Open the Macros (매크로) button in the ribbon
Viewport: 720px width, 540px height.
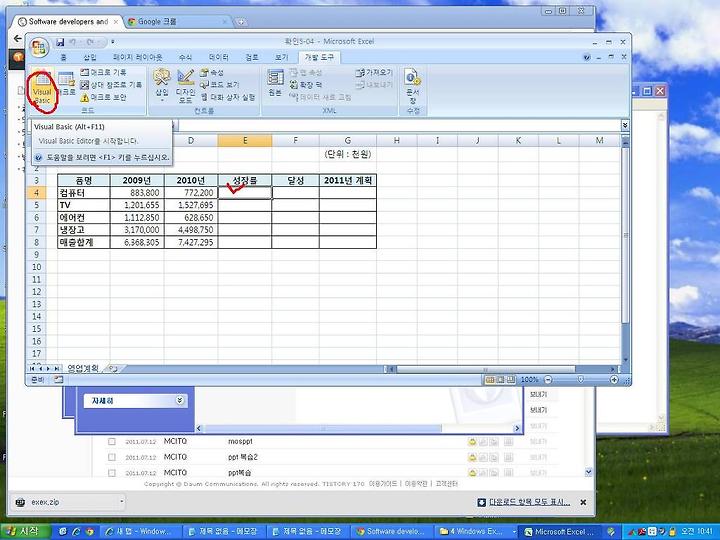coord(67,85)
